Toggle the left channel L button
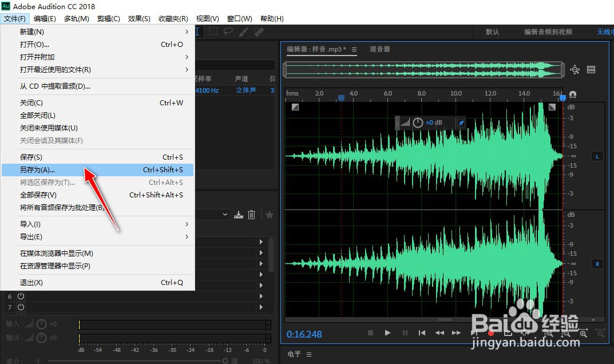 click(x=597, y=156)
